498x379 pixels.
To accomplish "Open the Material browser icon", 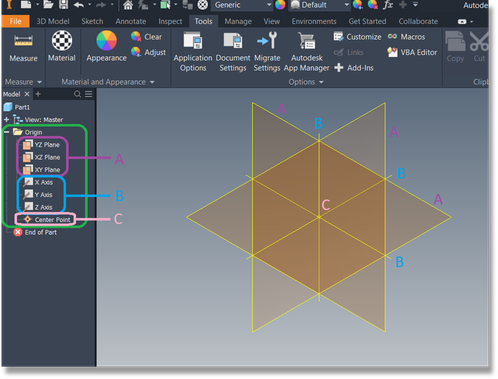I will click(62, 40).
